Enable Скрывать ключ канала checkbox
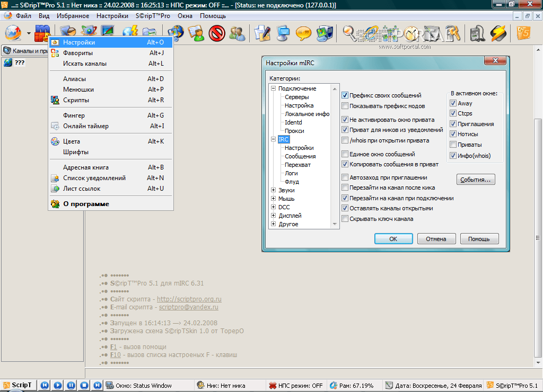 coord(345,219)
